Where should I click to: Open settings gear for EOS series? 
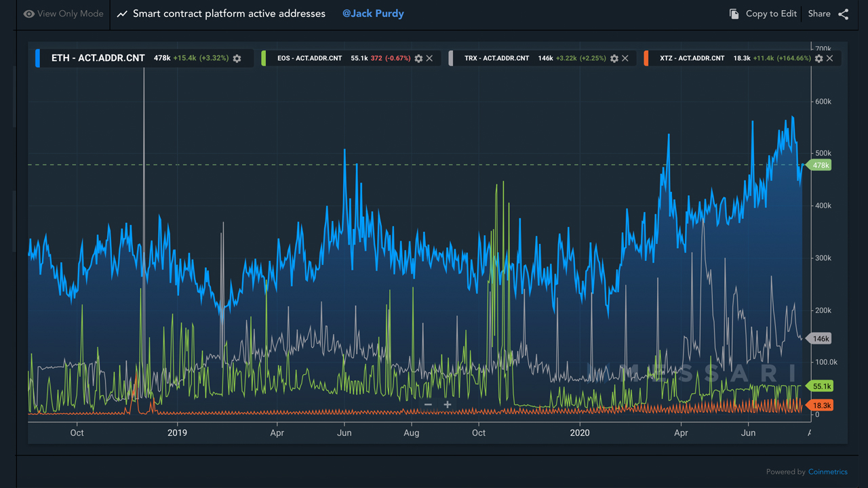pos(418,58)
